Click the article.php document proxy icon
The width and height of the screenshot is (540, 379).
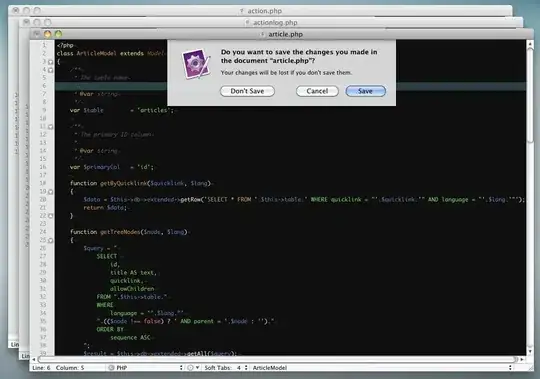point(262,34)
